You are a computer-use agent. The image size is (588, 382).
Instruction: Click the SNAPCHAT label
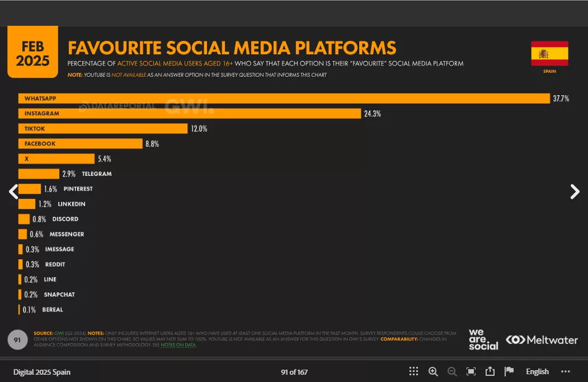click(x=59, y=295)
